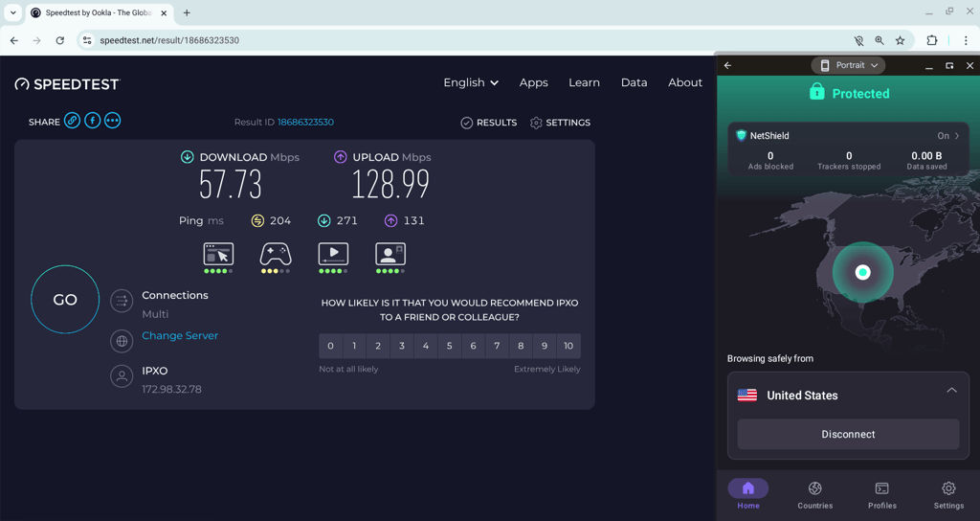Open the RESULTS page
The image size is (980, 521).
(489, 123)
